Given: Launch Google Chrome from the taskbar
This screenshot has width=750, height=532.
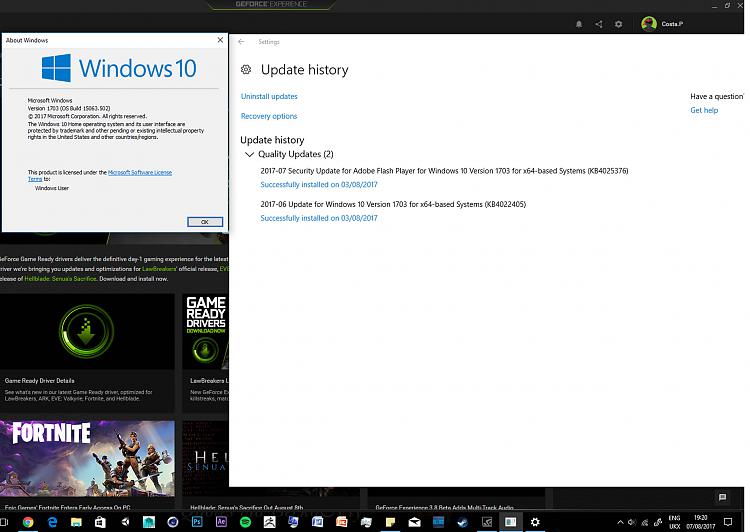Looking at the screenshot, I should click(x=28, y=522).
